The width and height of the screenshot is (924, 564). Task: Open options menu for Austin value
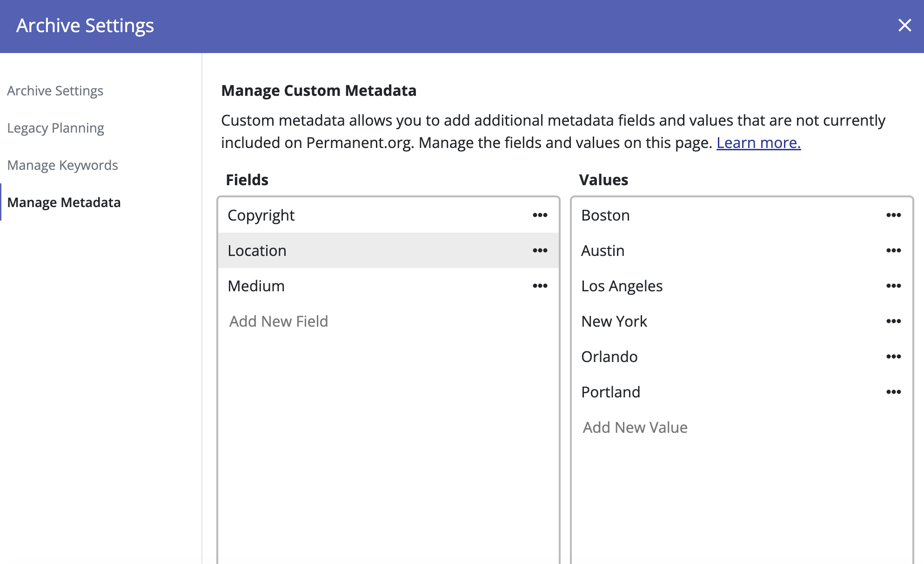893,250
